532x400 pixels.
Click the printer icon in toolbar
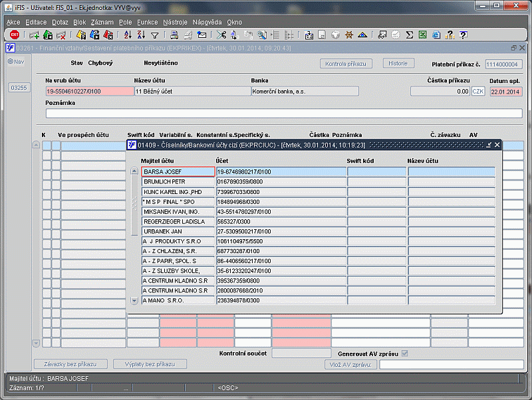(174, 35)
